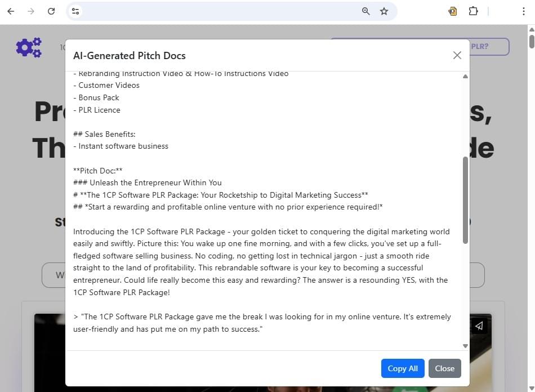Click the PLR? button behind dialog
Image resolution: width=535 pixels, height=392 pixels.
pos(489,46)
